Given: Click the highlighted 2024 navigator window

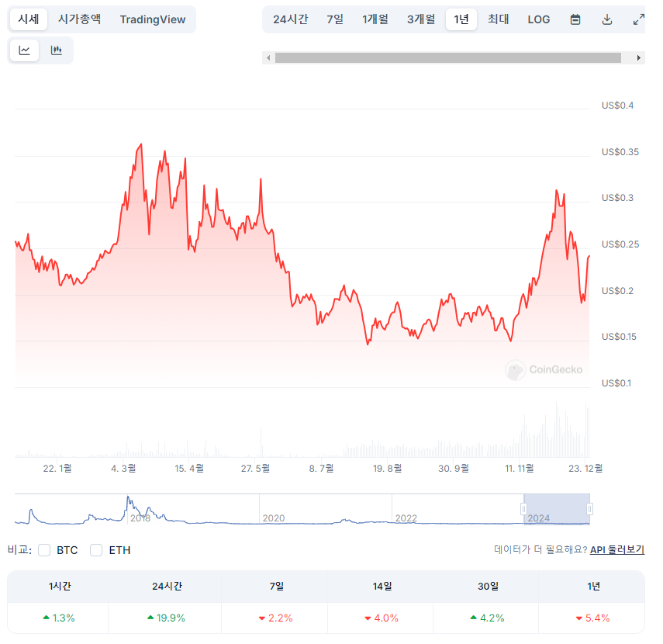Looking at the screenshot, I should coord(557,509).
